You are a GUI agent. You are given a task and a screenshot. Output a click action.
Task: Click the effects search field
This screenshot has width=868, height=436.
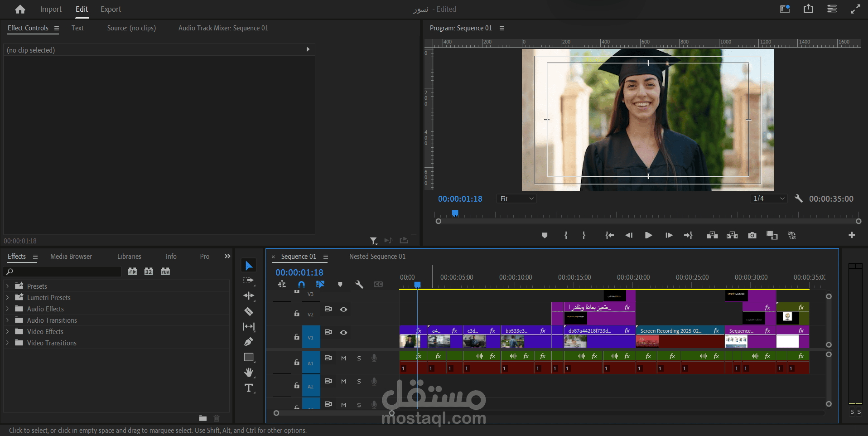pos(63,271)
